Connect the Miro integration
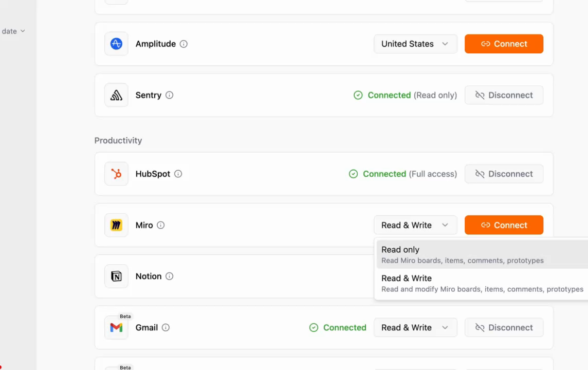The image size is (588, 370). [504, 225]
